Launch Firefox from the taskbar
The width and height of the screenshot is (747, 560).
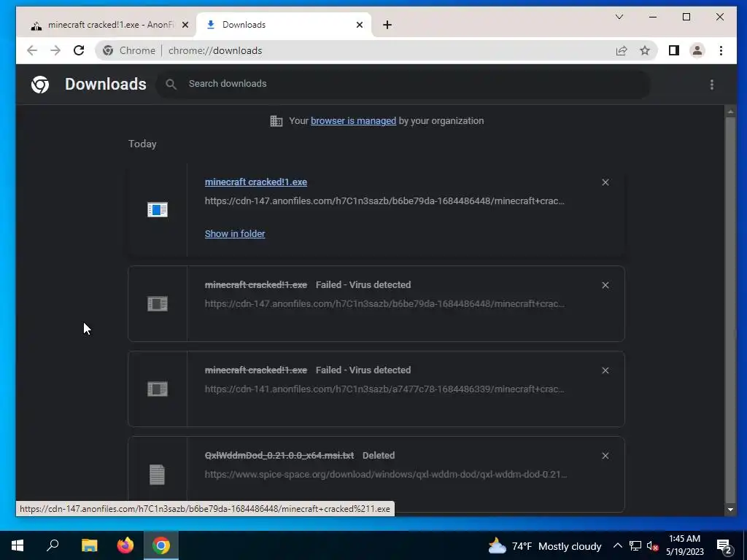tap(125, 545)
